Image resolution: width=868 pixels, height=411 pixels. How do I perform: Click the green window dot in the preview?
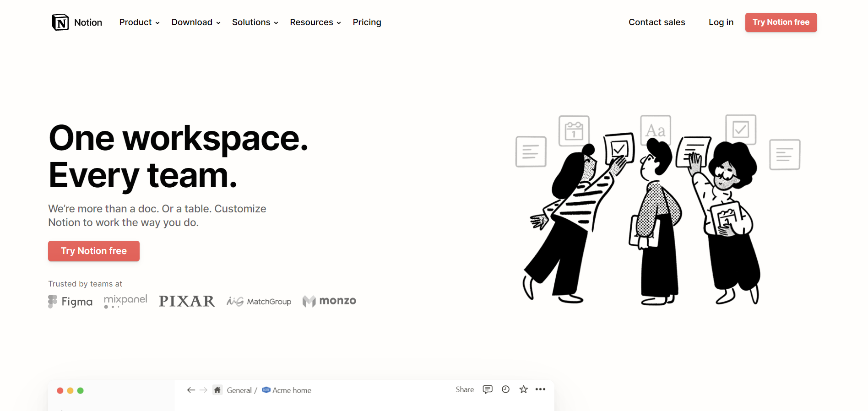pos(80,390)
